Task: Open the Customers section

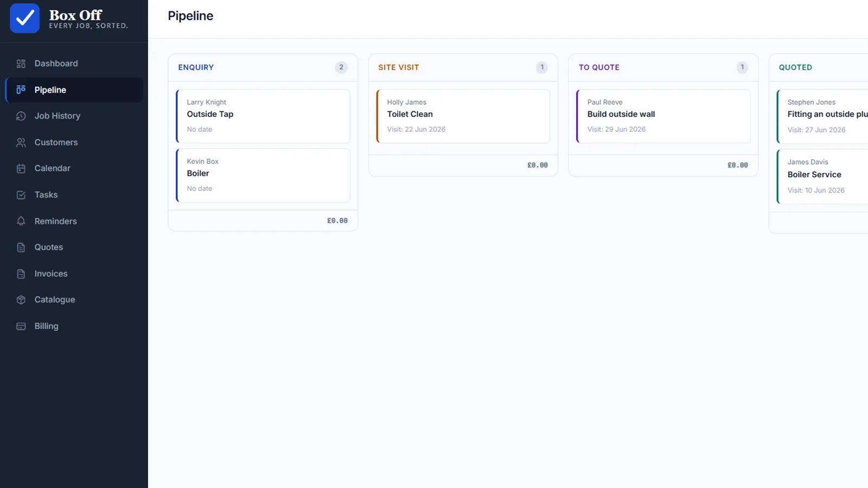Action: [x=74, y=142]
